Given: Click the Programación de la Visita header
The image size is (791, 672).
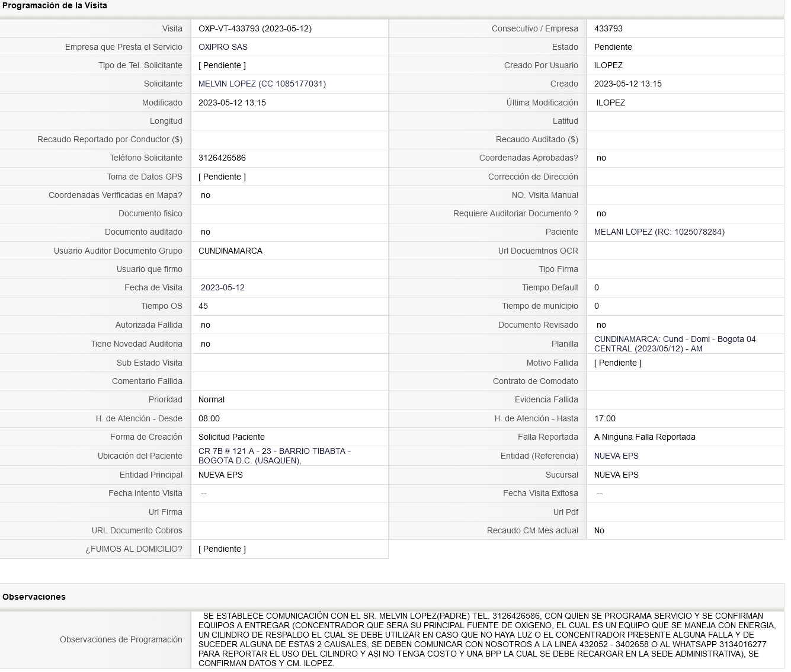Looking at the screenshot, I should point(55,5).
